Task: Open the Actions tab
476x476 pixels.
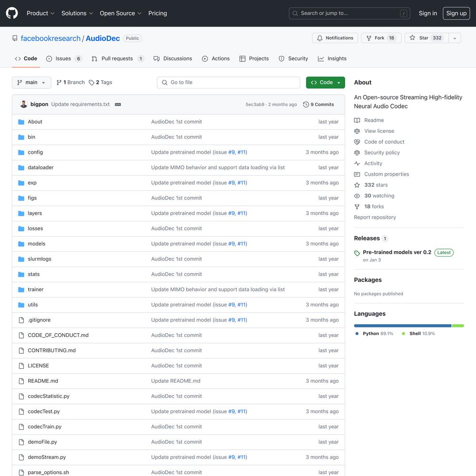Action: point(216,59)
